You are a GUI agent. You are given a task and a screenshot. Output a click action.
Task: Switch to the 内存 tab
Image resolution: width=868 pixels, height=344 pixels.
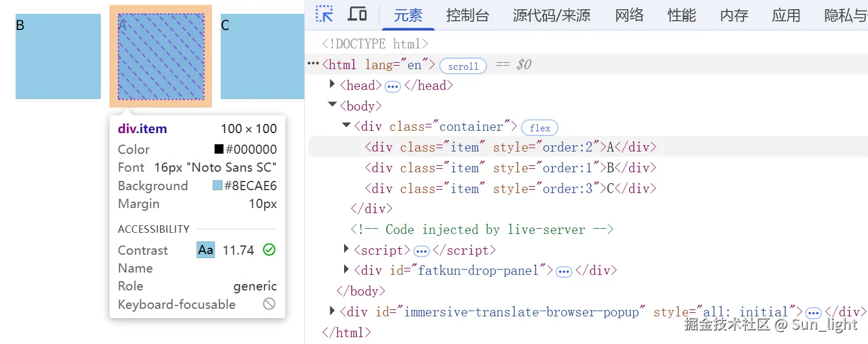point(734,15)
